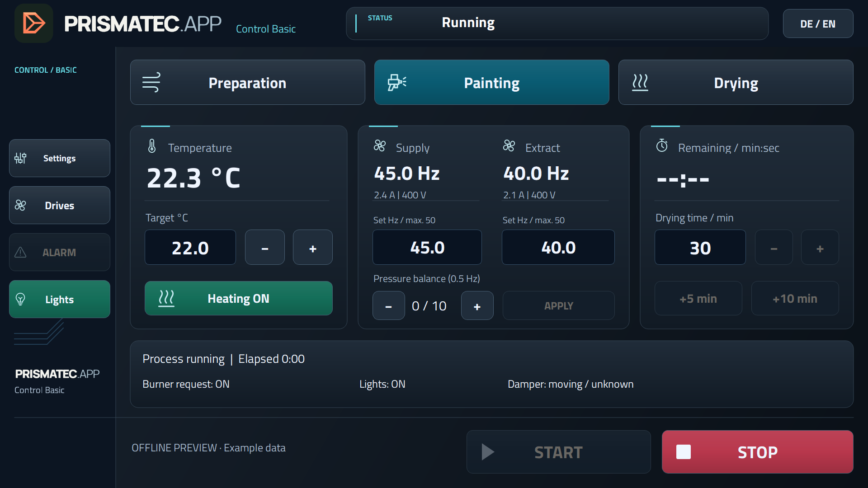The width and height of the screenshot is (868, 488).
Task: Decrease target temperature with the minus button
Action: [x=265, y=247]
